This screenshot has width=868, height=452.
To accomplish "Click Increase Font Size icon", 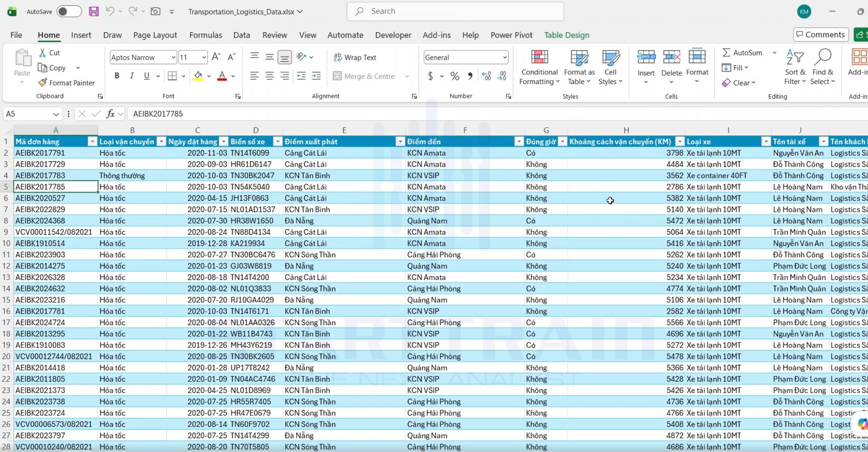I will coord(216,57).
